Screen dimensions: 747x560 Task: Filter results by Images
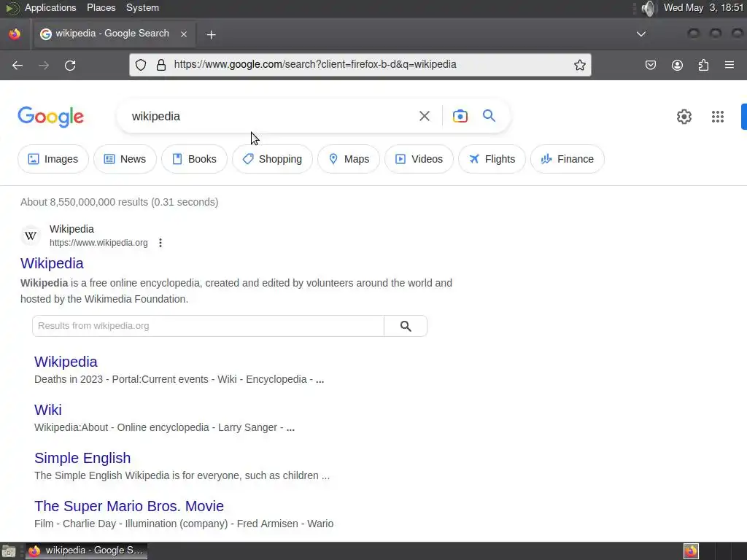click(53, 159)
